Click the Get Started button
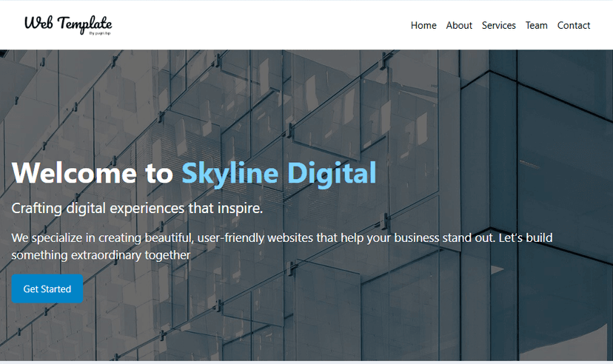613x364 pixels. (47, 289)
